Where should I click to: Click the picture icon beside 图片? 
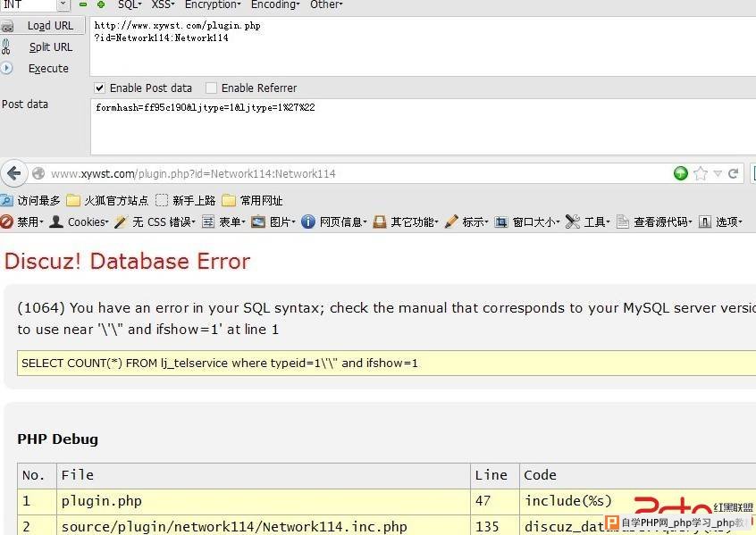[x=258, y=222]
